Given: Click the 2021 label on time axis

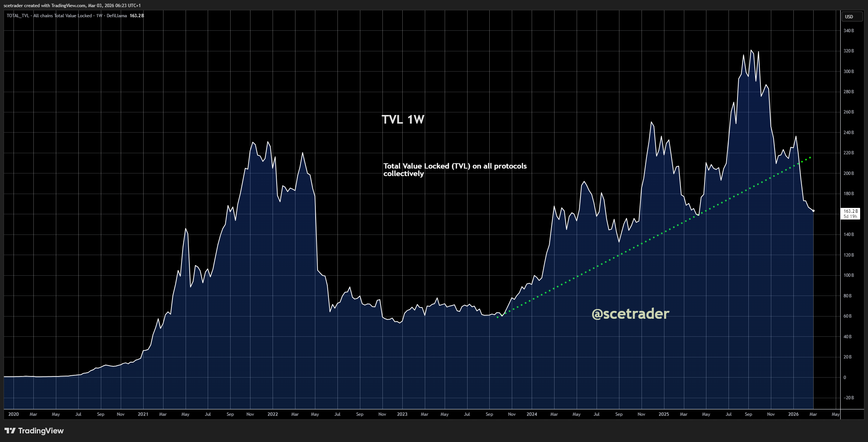Looking at the screenshot, I should 143,414.
